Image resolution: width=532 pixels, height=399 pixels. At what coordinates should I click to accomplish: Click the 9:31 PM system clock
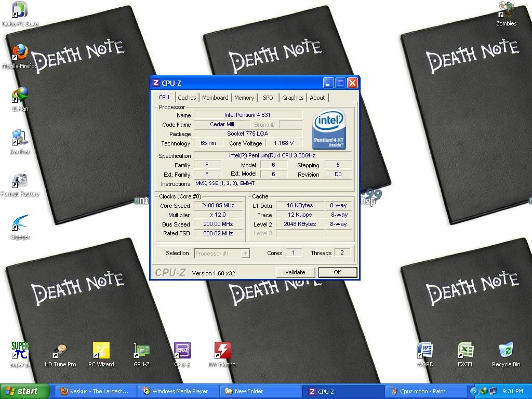coord(513,391)
